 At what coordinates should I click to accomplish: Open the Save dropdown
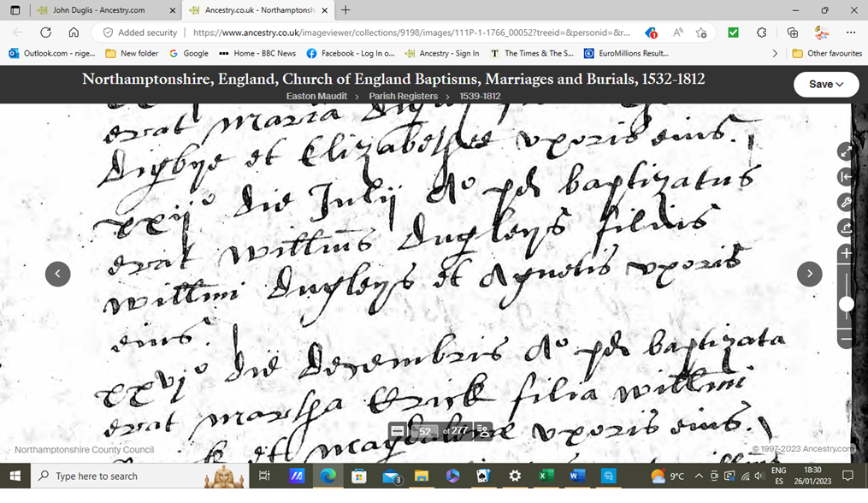click(x=825, y=85)
